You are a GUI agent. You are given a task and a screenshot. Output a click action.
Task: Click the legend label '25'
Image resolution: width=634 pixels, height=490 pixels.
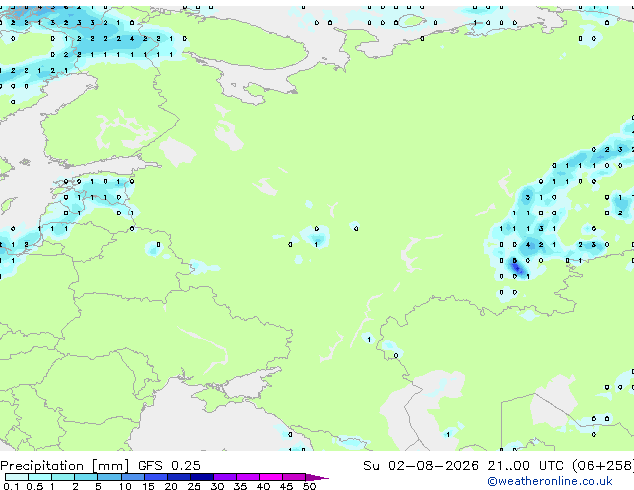pyautogui.click(x=194, y=486)
